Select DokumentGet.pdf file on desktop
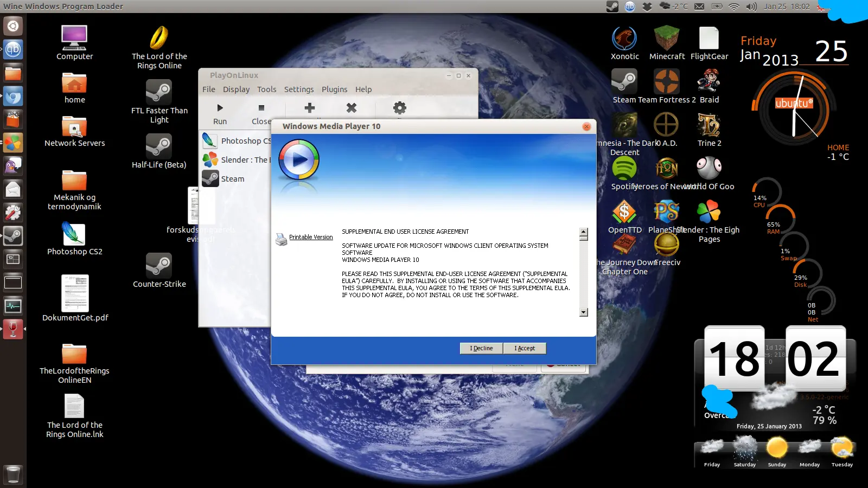This screenshot has height=488, width=868. [75, 294]
